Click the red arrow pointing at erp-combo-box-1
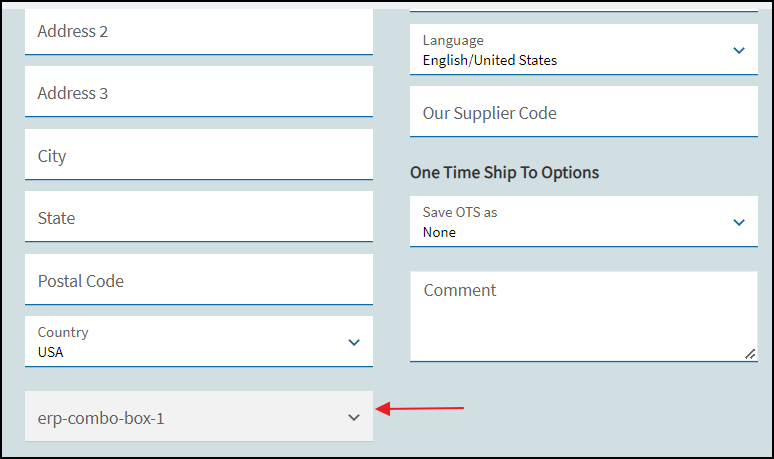774x459 pixels. 420,408
